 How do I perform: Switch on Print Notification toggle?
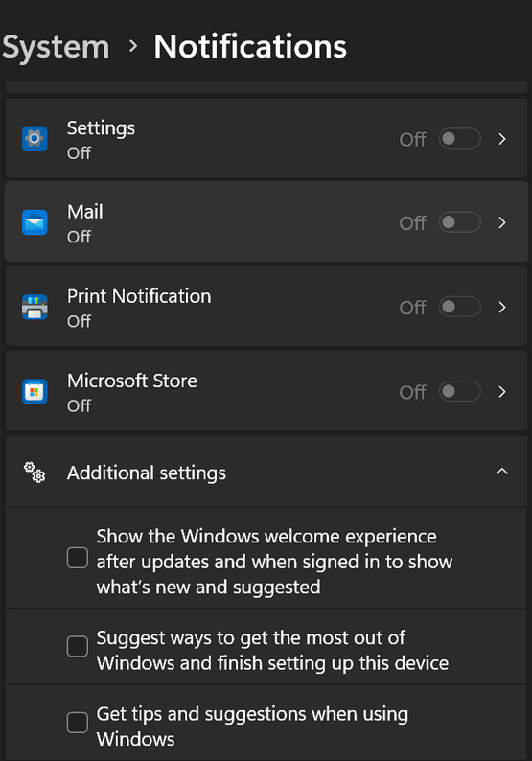point(460,308)
